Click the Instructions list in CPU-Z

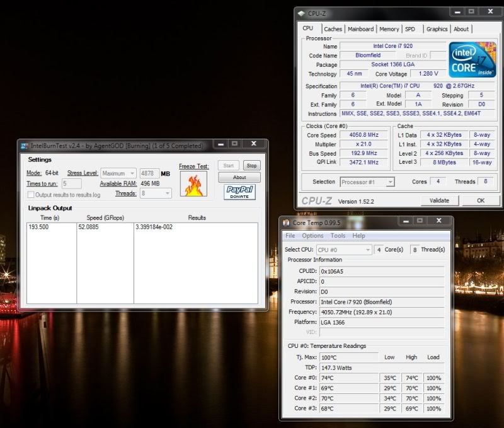[417, 113]
